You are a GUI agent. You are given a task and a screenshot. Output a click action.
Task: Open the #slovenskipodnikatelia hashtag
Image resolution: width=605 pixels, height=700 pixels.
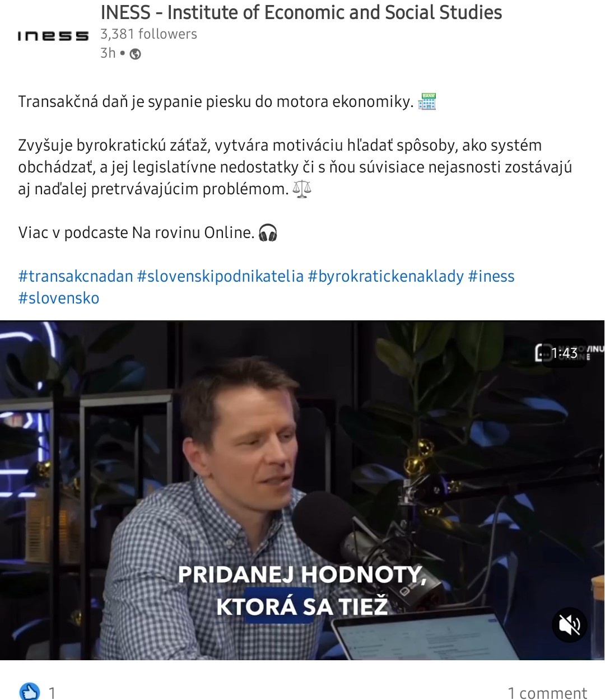(x=220, y=276)
